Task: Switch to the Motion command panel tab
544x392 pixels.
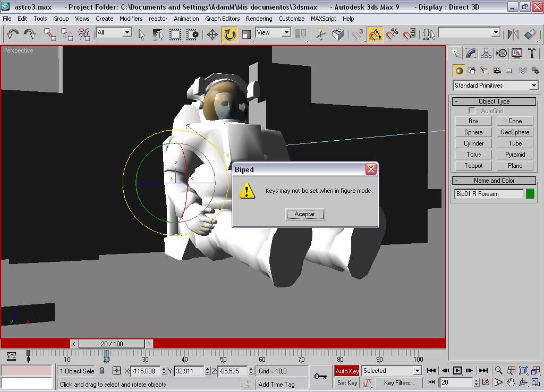Action: [x=501, y=53]
